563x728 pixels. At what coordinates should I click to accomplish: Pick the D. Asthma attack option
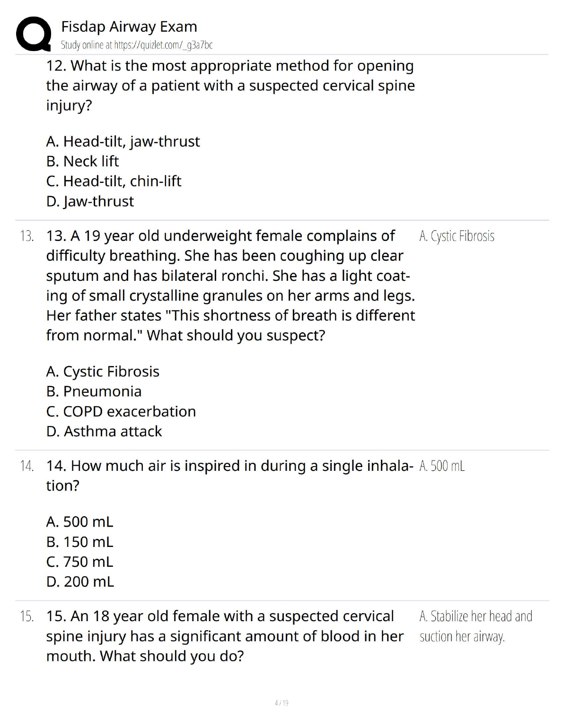tap(104, 431)
